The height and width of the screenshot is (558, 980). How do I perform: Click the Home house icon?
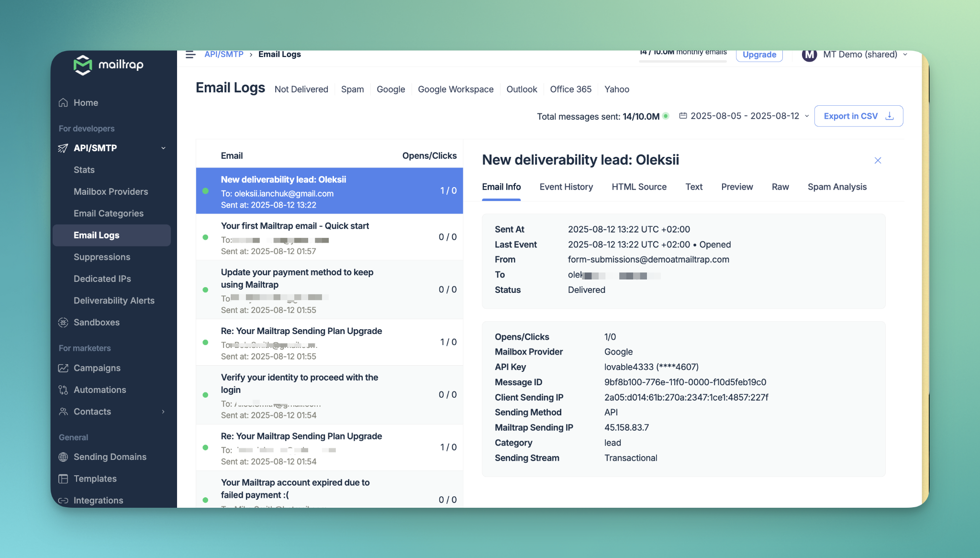(x=63, y=103)
